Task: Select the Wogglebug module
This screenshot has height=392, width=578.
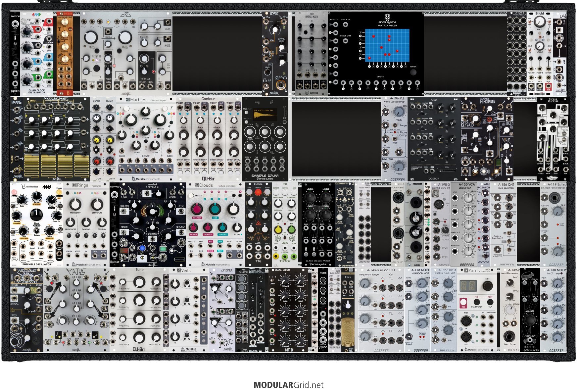Action: pyautogui.click(x=27, y=310)
